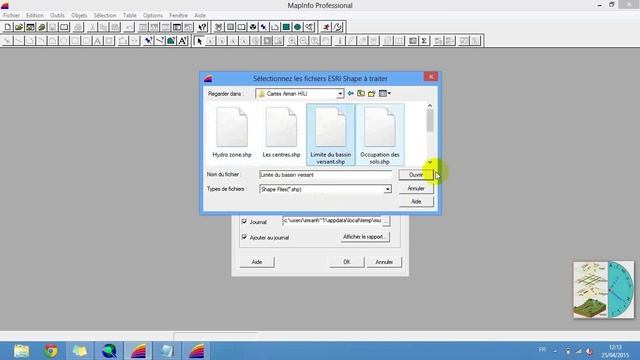The image size is (640, 360).
Task: Open the Outils menu
Action: click(57, 16)
